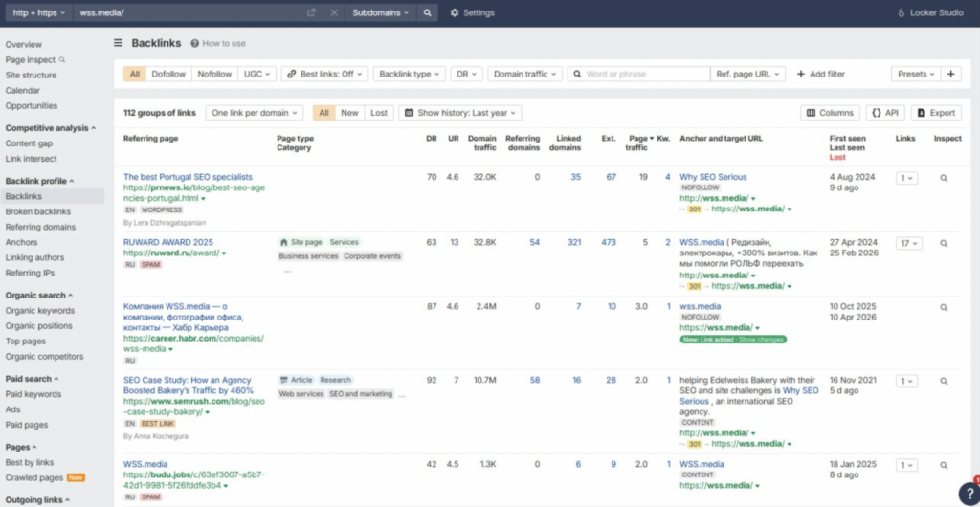
Task: Filter by Dofollow links
Action: pyautogui.click(x=168, y=74)
